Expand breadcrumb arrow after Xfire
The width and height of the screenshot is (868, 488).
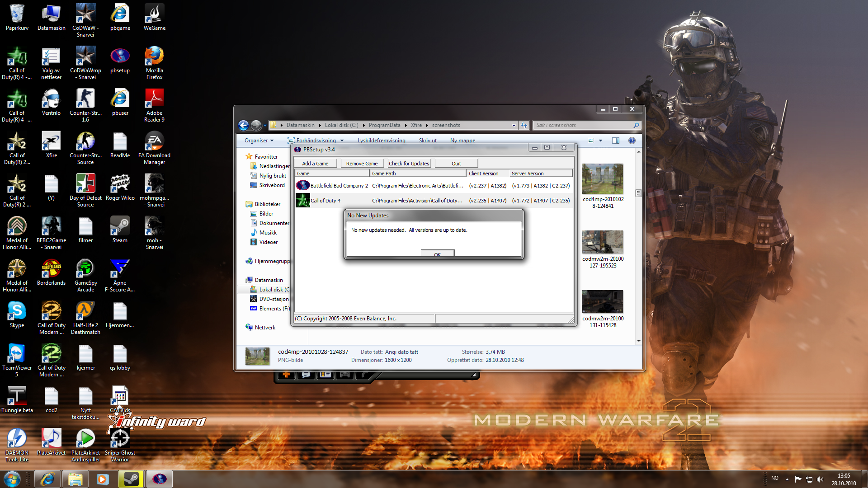[427, 125]
